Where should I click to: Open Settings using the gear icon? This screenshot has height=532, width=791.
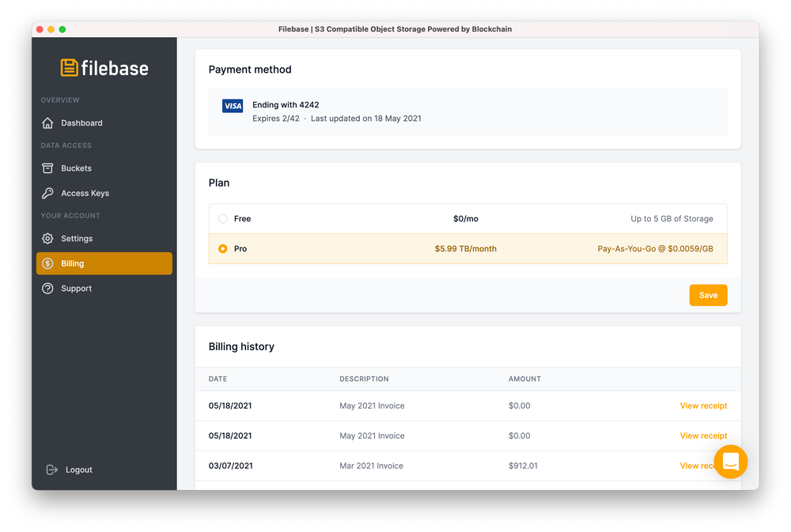48,238
